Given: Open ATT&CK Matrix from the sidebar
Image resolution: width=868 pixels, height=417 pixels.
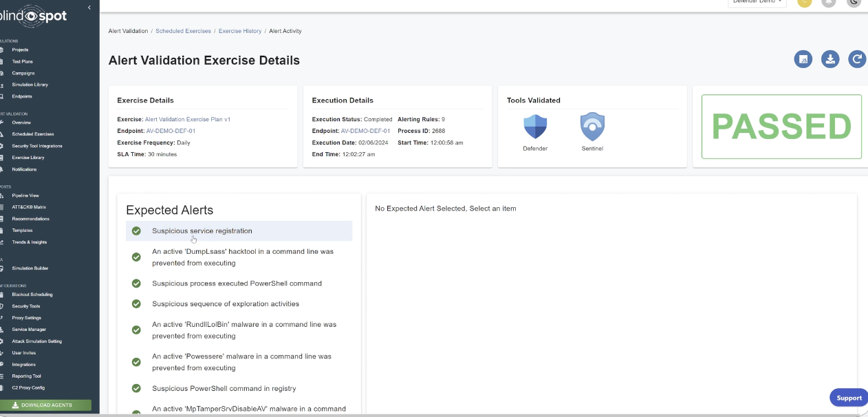Looking at the screenshot, I should point(29,207).
